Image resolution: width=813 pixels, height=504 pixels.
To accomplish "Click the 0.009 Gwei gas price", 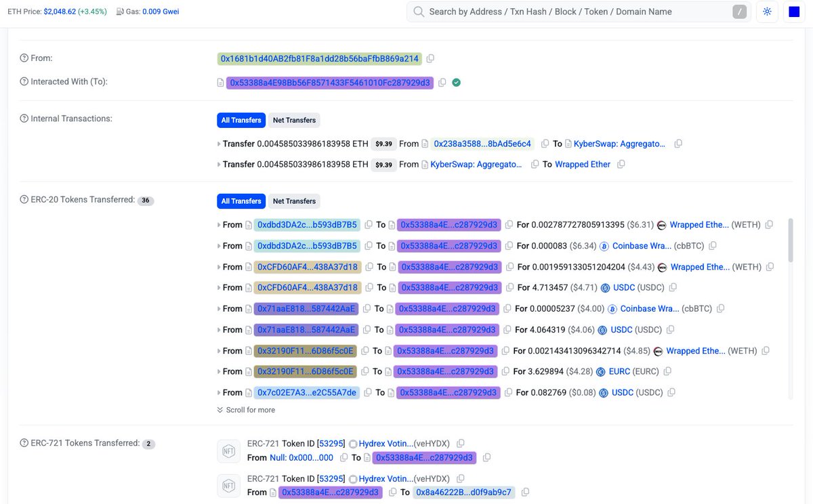I will tap(161, 12).
